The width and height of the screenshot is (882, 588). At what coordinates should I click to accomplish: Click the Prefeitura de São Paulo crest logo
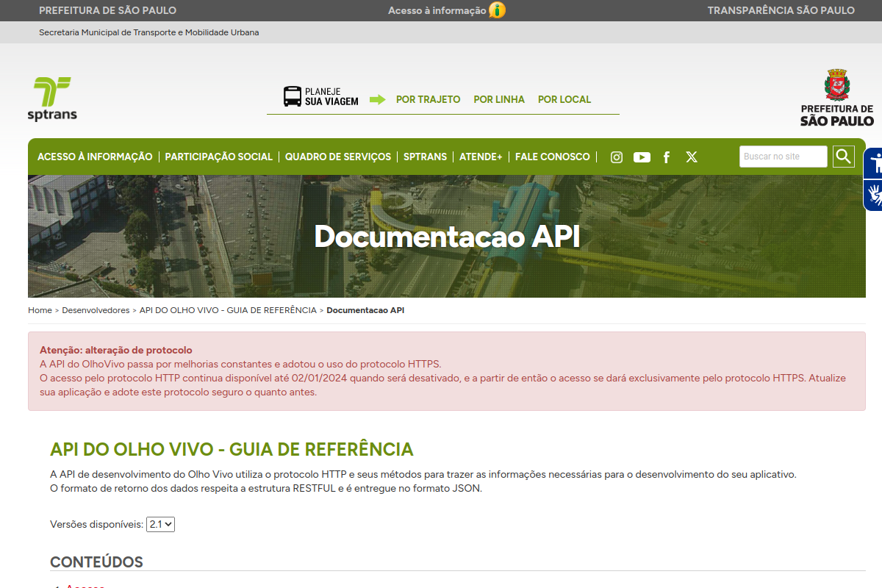[x=837, y=98]
